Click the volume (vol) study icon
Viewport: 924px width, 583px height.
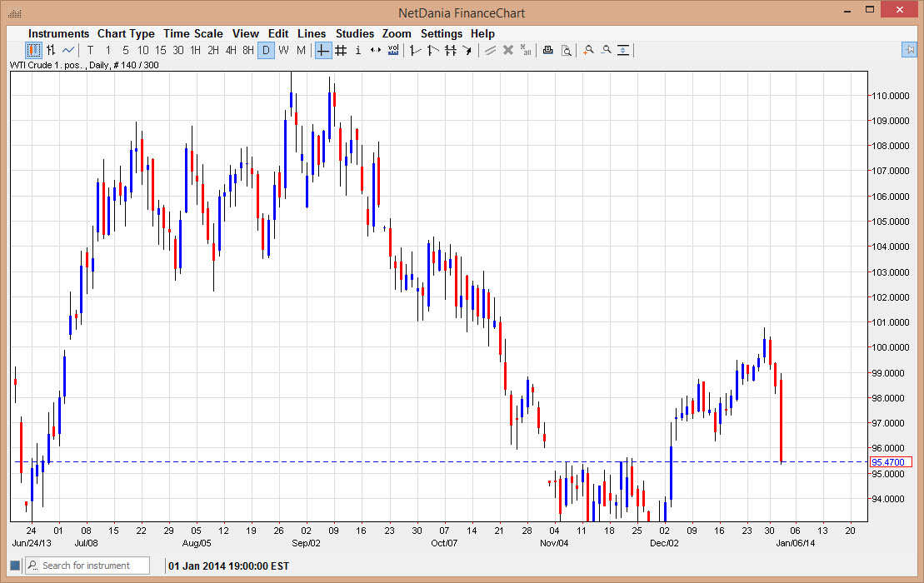tap(393, 51)
